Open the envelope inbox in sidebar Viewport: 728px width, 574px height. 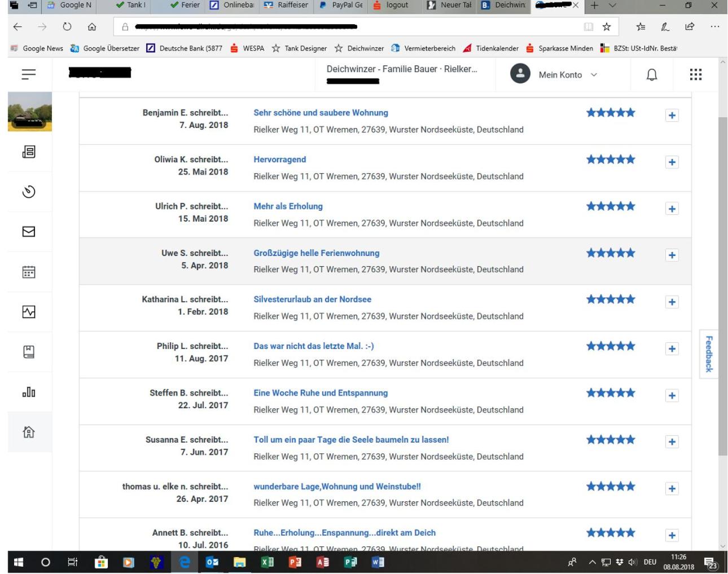(29, 231)
